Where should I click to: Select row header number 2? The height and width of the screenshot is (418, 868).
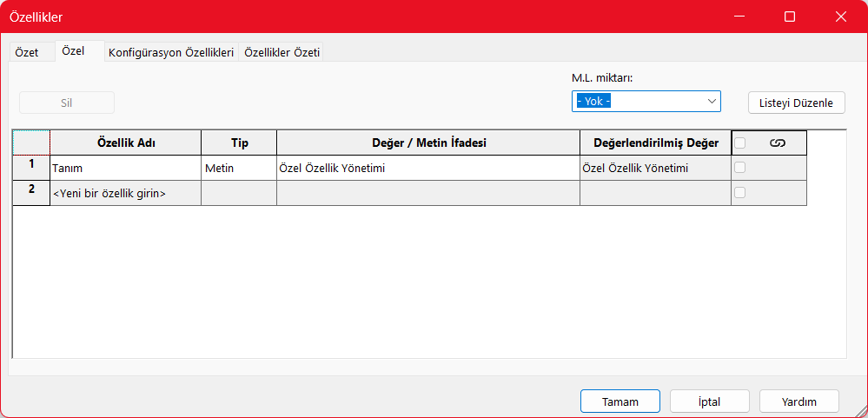(31, 193)
